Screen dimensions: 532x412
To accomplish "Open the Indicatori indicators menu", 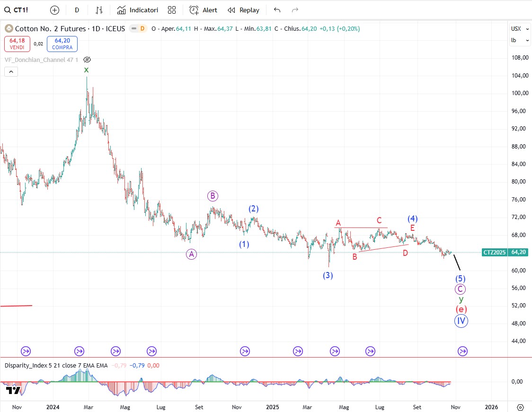I will pos(138,10).
